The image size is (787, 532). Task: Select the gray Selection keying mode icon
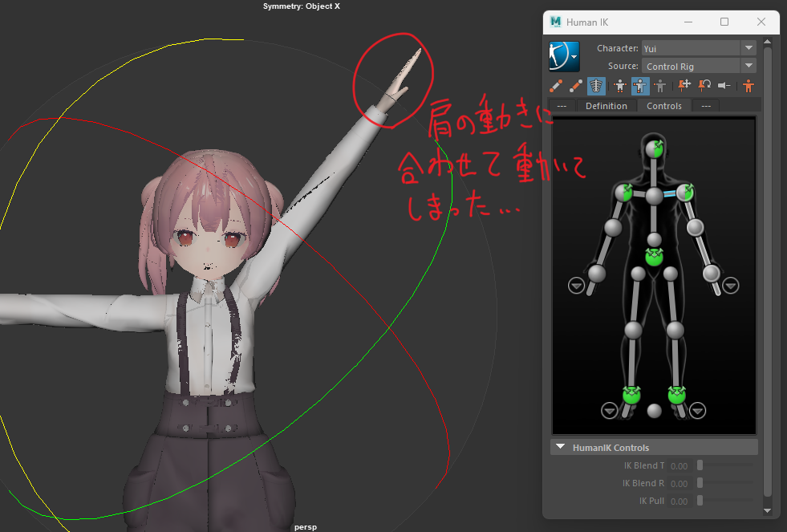660,86
